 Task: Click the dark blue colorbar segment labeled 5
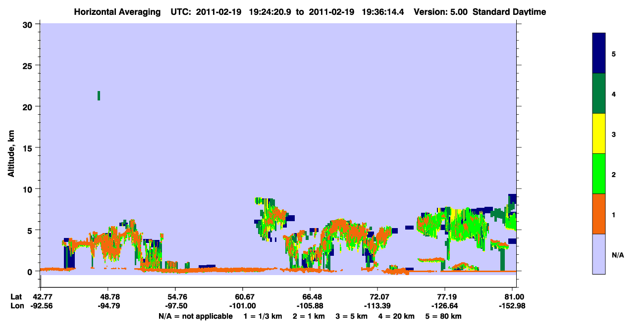(x=599, y=53)
